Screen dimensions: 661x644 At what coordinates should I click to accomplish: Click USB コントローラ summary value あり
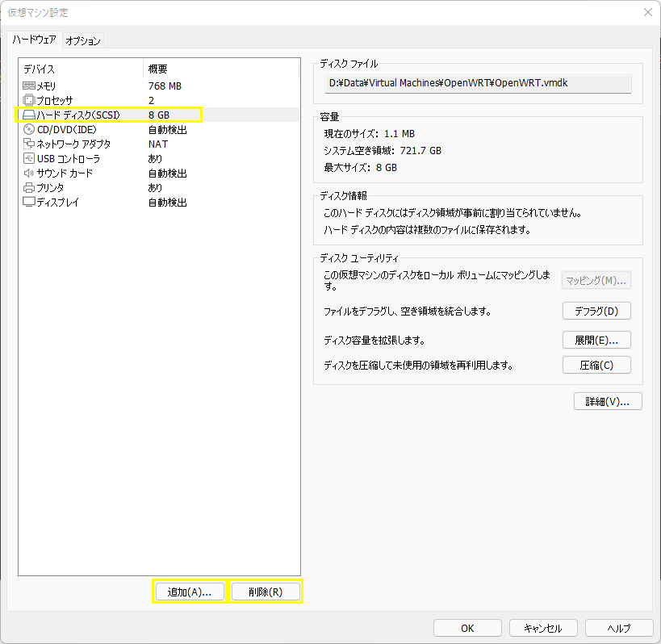tap(155, 158)
